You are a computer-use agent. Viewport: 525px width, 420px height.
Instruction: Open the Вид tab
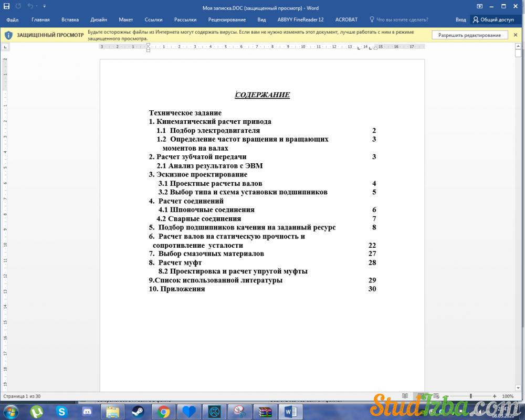261,20
